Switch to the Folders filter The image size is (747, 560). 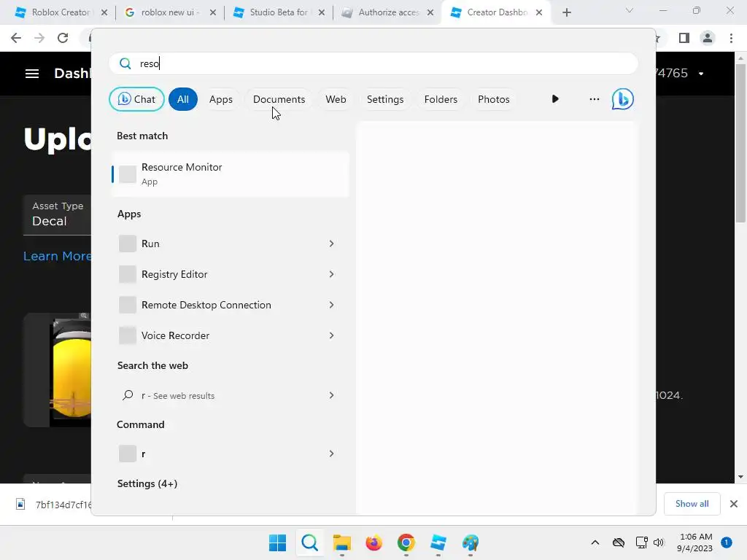tap(441, 99)
